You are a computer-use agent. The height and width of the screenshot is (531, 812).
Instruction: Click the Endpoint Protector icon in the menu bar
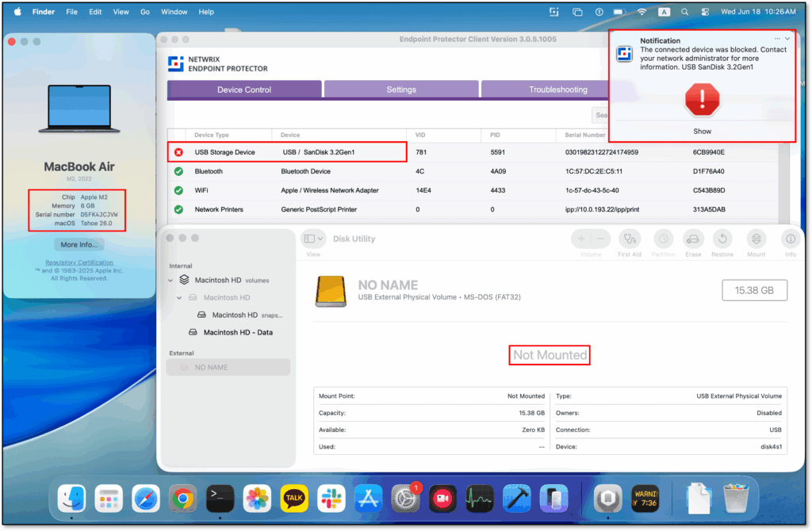pyautogui.click(x=553, y=11)
